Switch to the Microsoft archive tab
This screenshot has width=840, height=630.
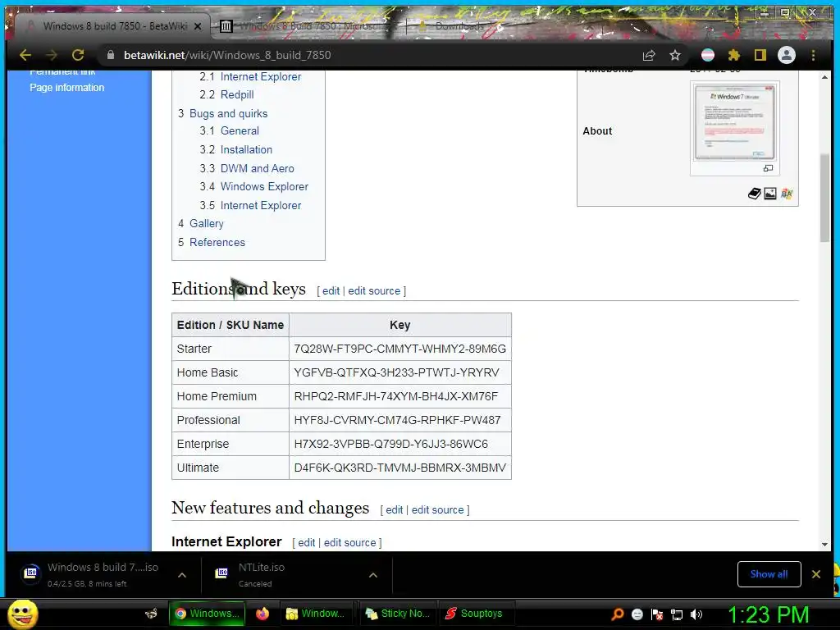coord(307,25)
